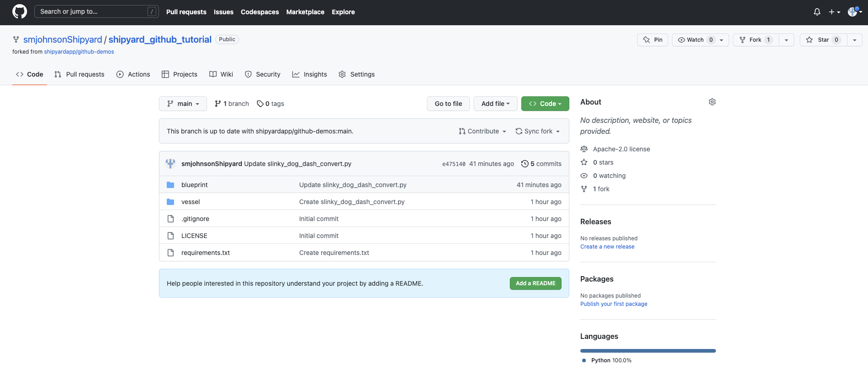This screenshot has width=868, height=371.
Task: Click the blueprint folder icon
Action: click(170, 185)
